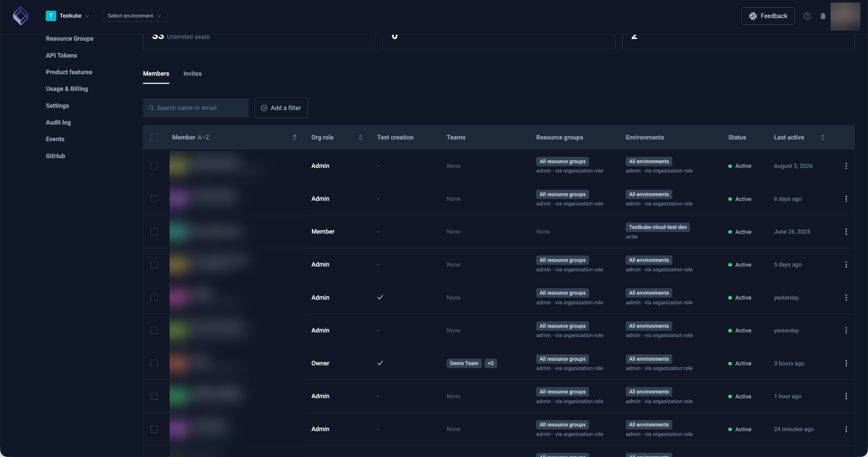Open row actions for August 5, 2026 member
This screenshot has height=457, width=868.
[846, 166]
